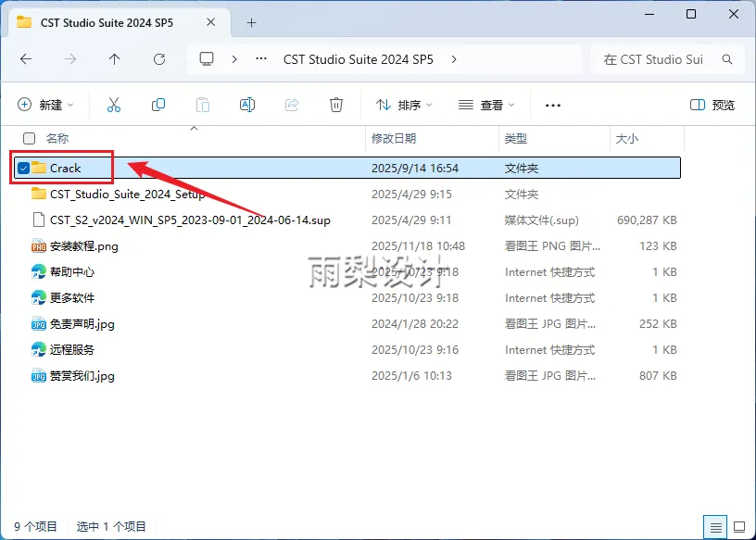
Task: Close the CST Studio Suite 2024 SP5 tab
Action: (210, 22)
